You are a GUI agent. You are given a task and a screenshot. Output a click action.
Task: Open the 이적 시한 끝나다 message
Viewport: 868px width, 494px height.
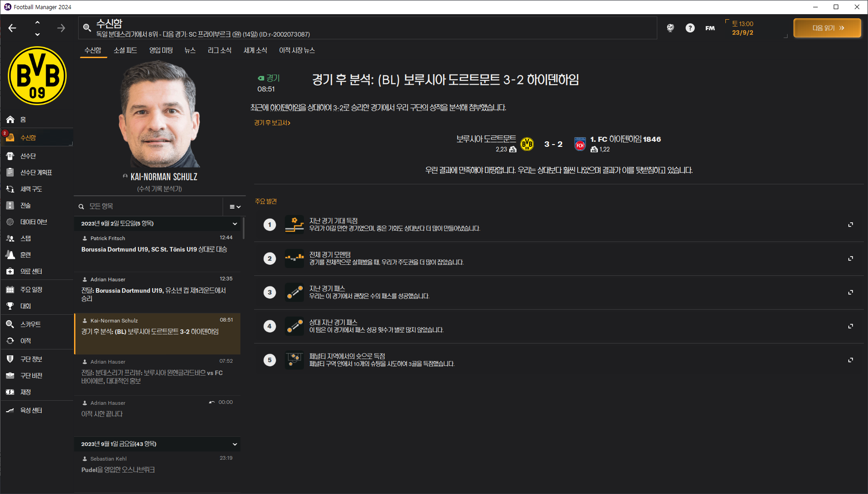[x=157, y=416]
